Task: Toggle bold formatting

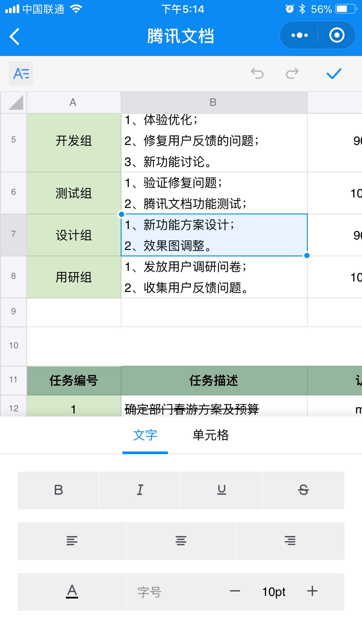Action: click(x=58, y=490)
